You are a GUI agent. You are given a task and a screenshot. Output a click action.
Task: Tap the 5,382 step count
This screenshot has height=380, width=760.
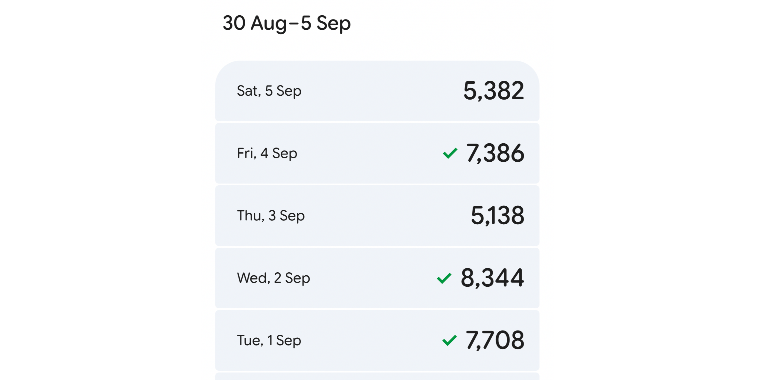click(x=493, y=91)
